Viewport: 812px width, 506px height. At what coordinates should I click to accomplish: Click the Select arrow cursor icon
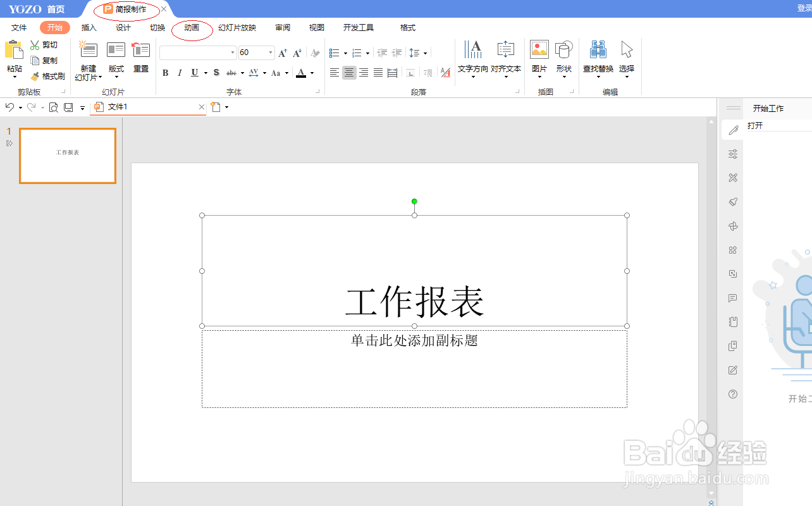[627, 49]
